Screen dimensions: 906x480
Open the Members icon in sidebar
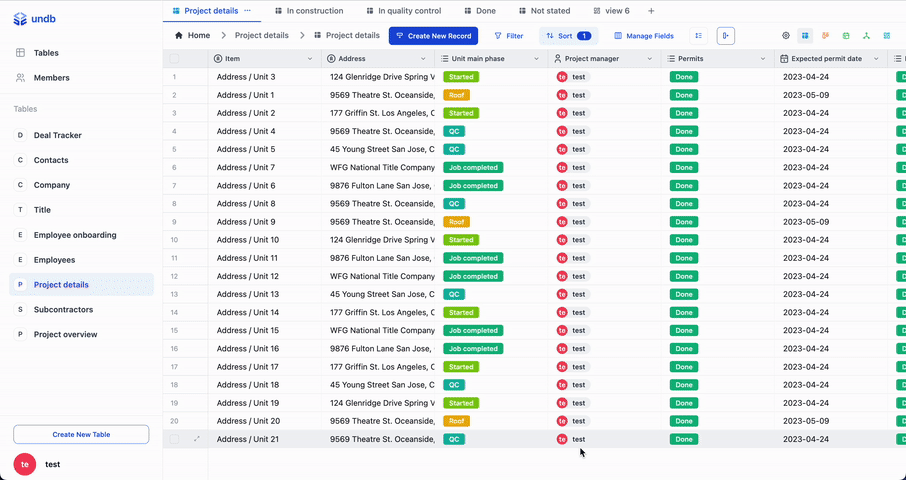[x=20, y=77]
